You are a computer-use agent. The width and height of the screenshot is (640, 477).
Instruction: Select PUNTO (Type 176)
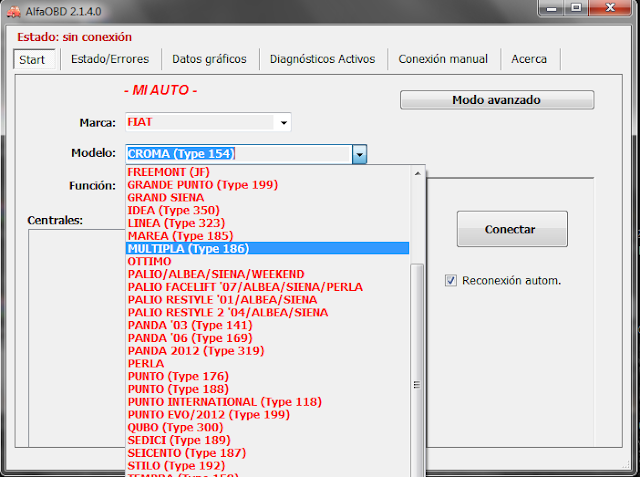click(x=267, y=376)
